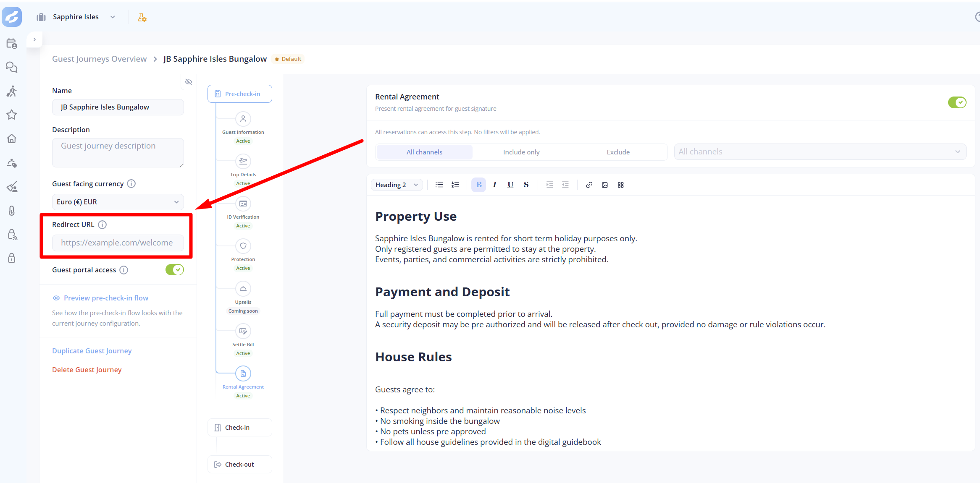Disable the Rental Agreement step toggle
Screen dimensions: 980x483
[957, 102]
